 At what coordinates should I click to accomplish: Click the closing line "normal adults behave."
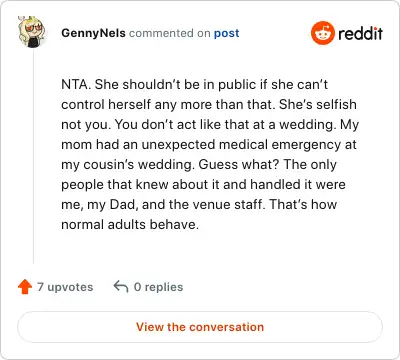click(130, 224)
